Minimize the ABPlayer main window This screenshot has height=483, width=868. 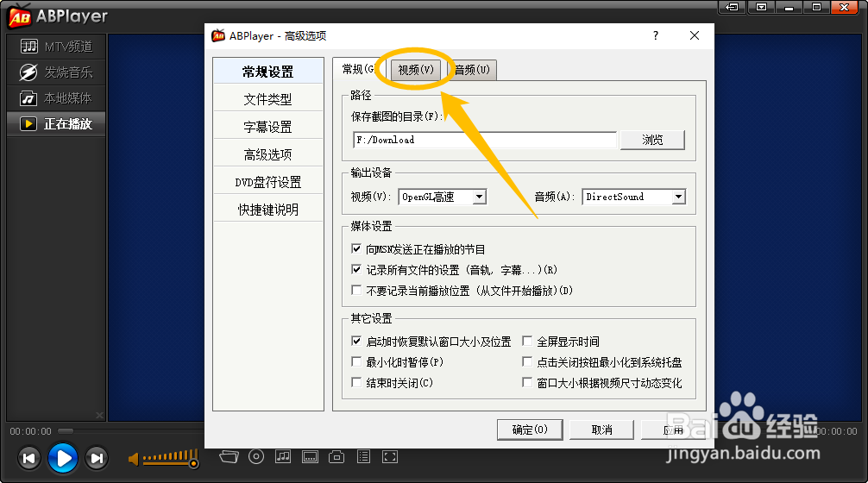pyautogui.click(x=789, y=7)
